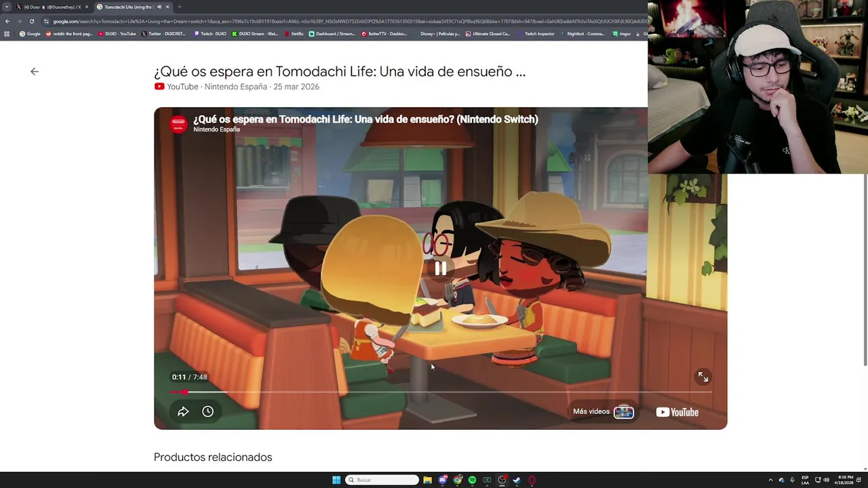868x488 pixels.
Task: Open the clock showing 8:16 PM
Action: click(x=845, y=480)
